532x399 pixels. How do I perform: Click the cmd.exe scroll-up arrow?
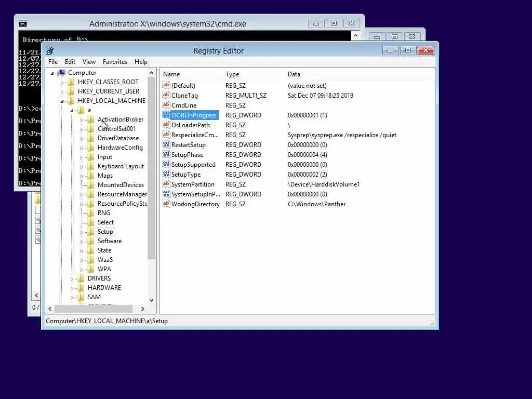tap(355, 35)
